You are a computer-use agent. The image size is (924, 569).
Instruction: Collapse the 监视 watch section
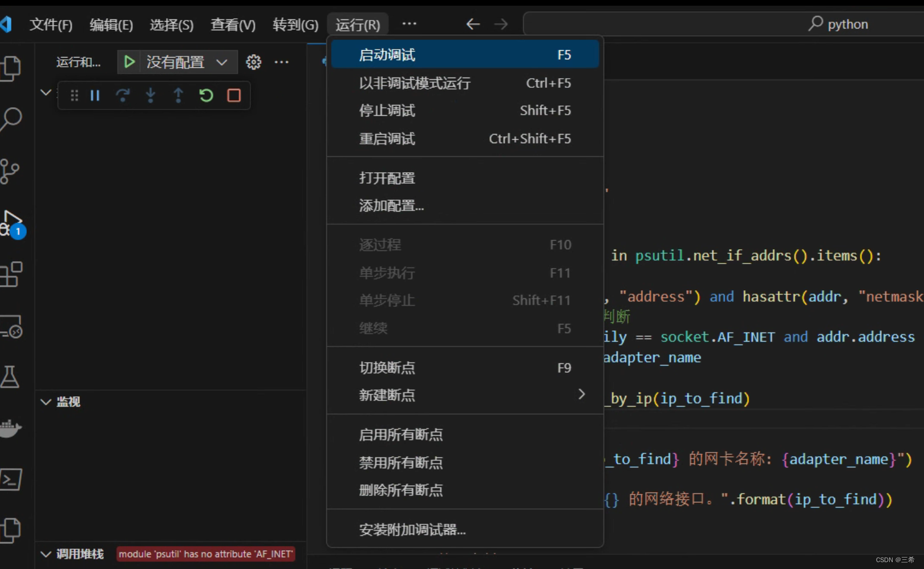[46, 402]
